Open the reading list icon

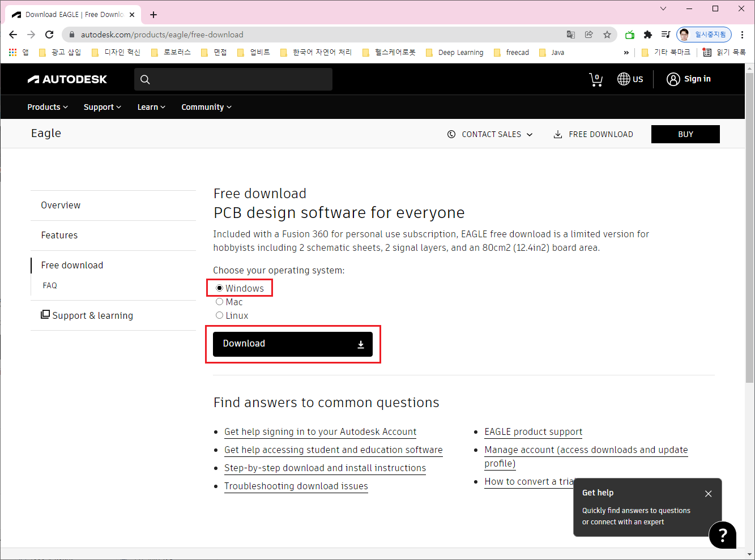click(x=724, y=52)
